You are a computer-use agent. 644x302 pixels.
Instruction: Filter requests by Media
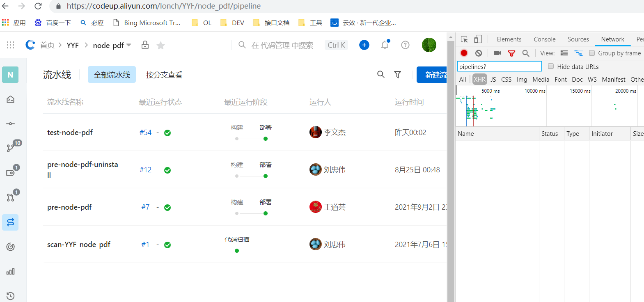tap(541, 80)
